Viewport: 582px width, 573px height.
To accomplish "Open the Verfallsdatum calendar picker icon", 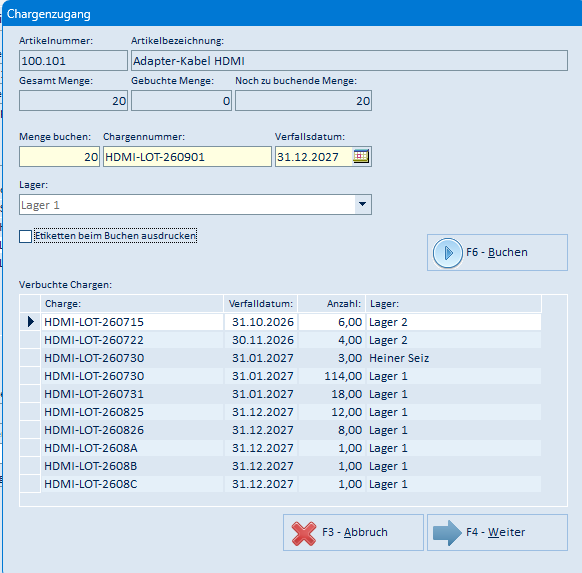I will pyautogui.click(x=361, y=156).
